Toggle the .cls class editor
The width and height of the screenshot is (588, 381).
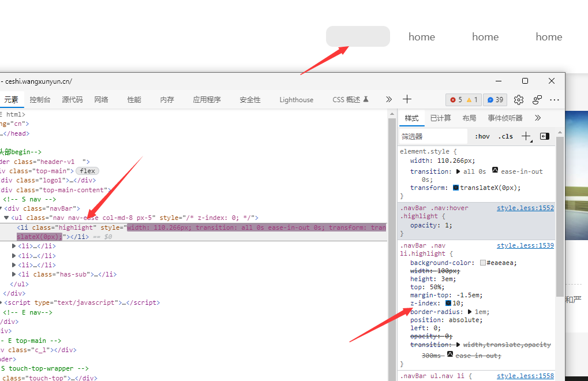click(x=505, y=136)
